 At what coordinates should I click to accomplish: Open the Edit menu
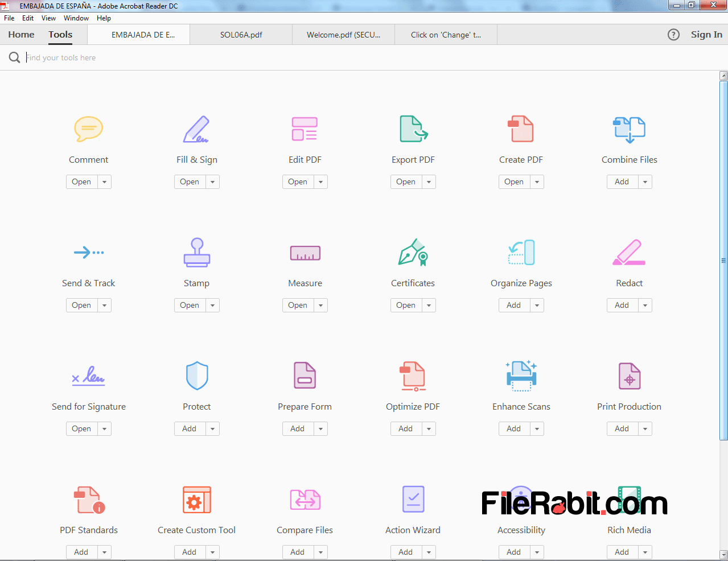click(x=28, y=18)
